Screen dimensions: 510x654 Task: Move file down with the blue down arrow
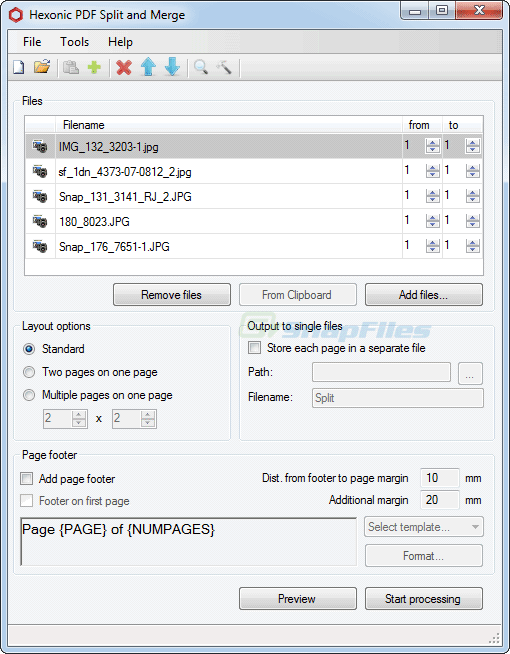coord(172,67)
